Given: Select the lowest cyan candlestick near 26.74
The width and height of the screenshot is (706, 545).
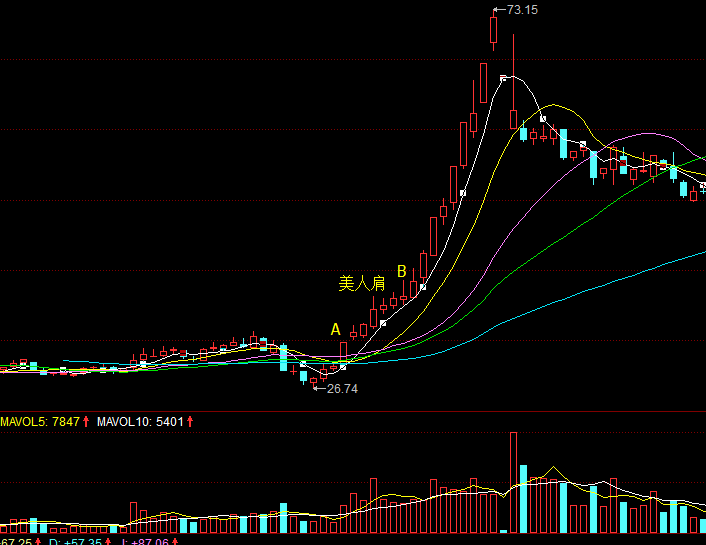Looking at the screenshot, I should [304, 375].
